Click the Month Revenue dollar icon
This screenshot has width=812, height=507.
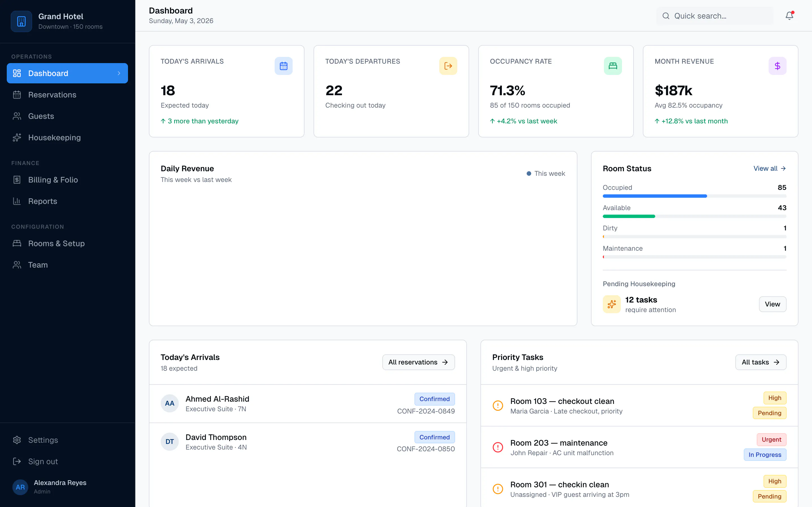(777, 66)
